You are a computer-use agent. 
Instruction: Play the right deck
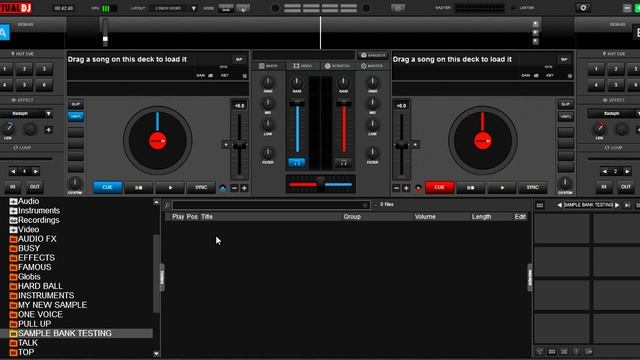[x=502, y=187]
